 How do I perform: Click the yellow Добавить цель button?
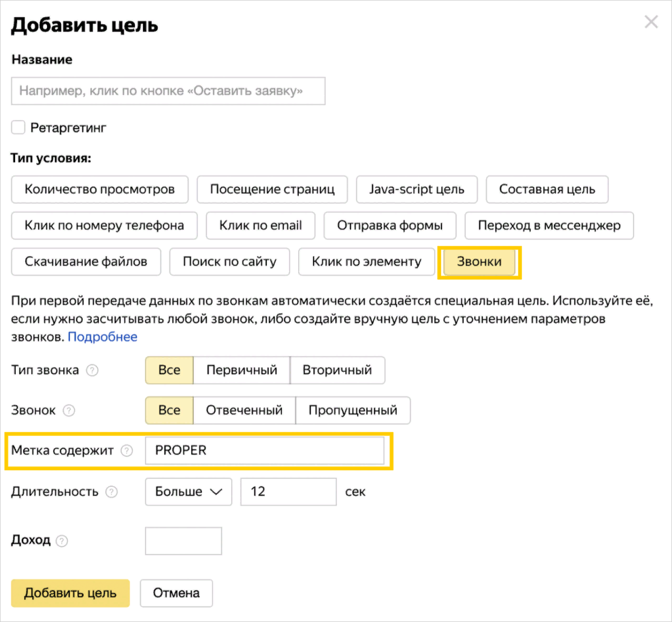point(70,593)
